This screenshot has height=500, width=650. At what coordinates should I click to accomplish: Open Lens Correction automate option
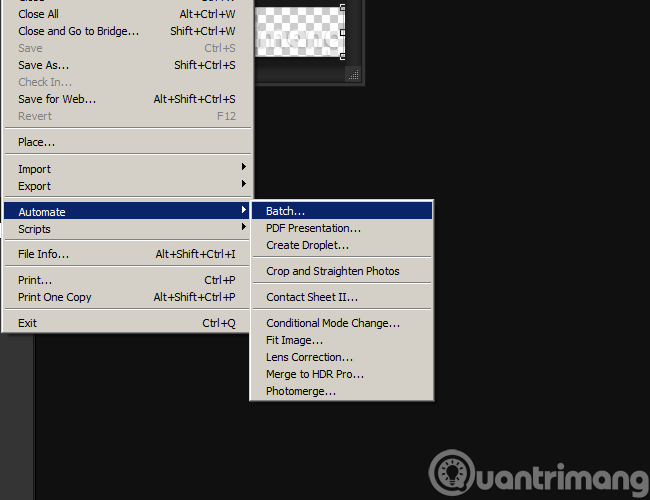click(x=342, y=357)
